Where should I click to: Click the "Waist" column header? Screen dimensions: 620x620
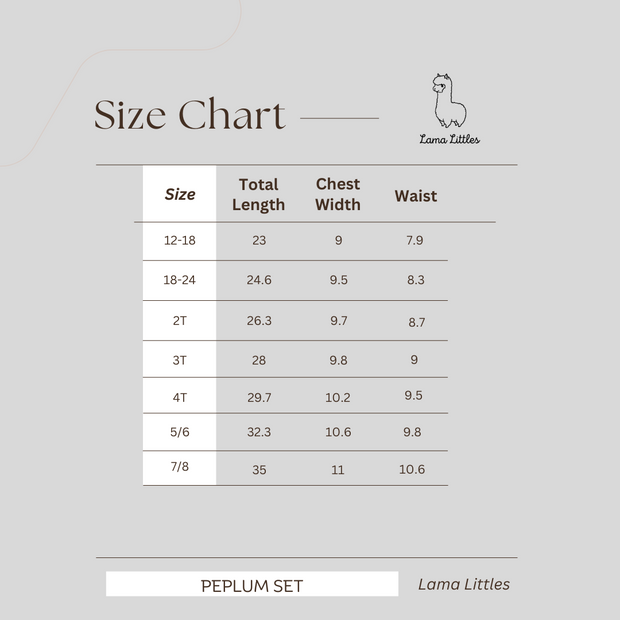pos(416,196)
